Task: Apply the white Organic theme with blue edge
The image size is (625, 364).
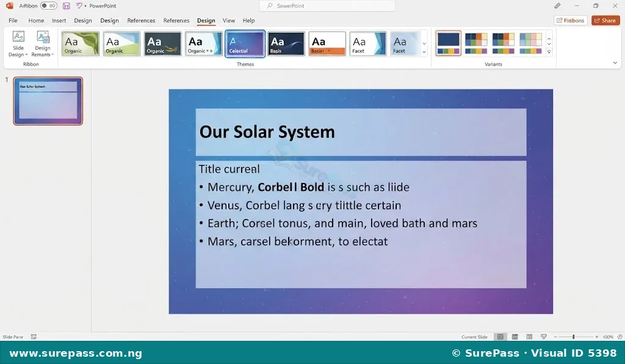Action: [x=204, y=43]
